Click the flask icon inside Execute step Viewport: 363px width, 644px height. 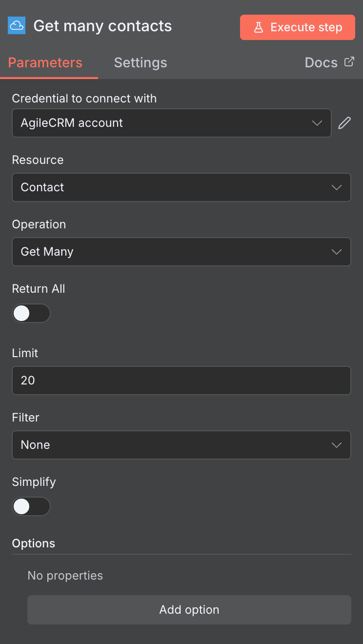click(x=258, y=27)
